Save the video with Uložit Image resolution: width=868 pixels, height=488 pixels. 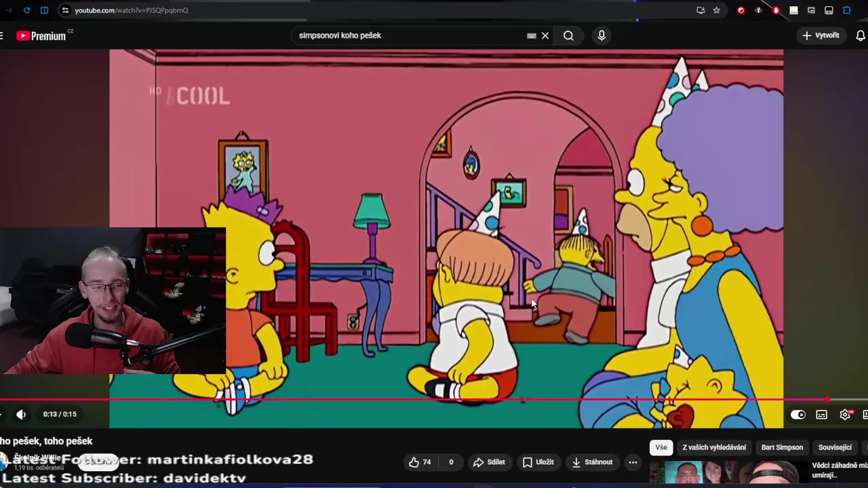[x=538, y=462]
